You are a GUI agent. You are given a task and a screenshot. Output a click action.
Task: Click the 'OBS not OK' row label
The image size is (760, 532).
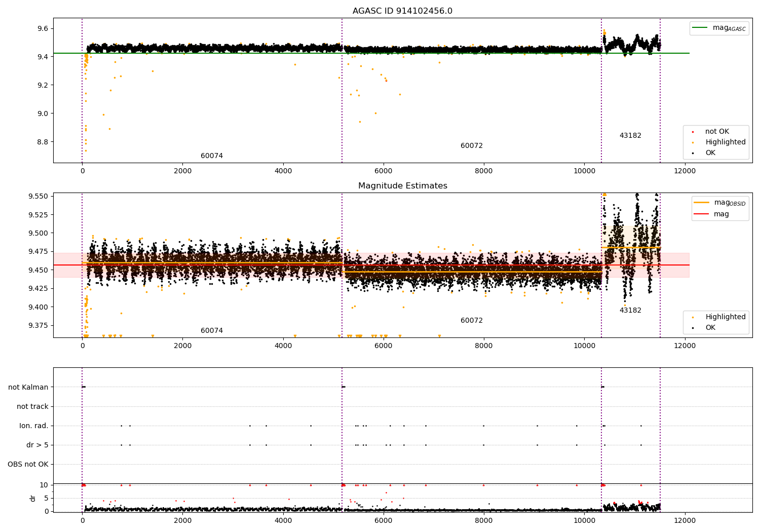pyautogui.click(x=28, y=465)
